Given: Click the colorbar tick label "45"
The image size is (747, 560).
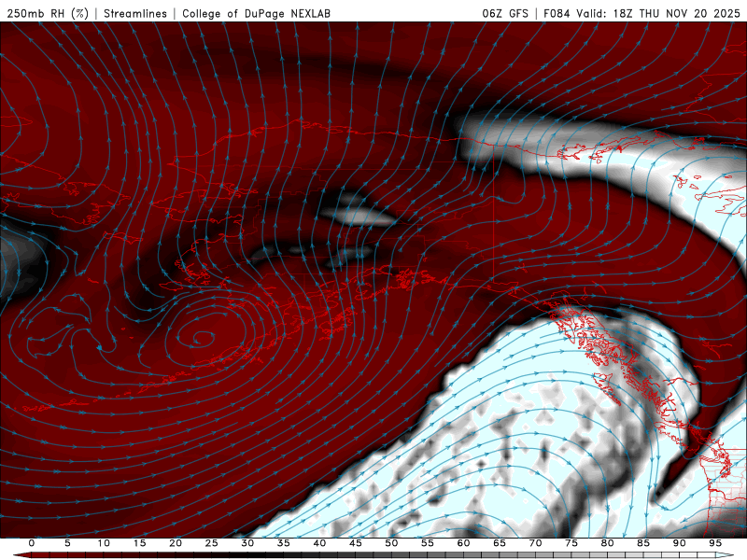Looking at the screenshot, I should coord(356,543).
